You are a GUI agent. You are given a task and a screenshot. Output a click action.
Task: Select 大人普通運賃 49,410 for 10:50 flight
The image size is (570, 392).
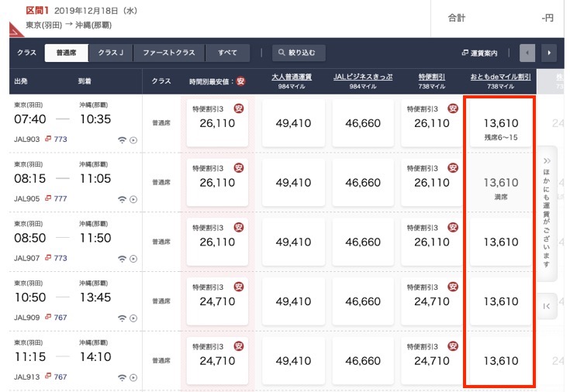(x=293, y=301)
